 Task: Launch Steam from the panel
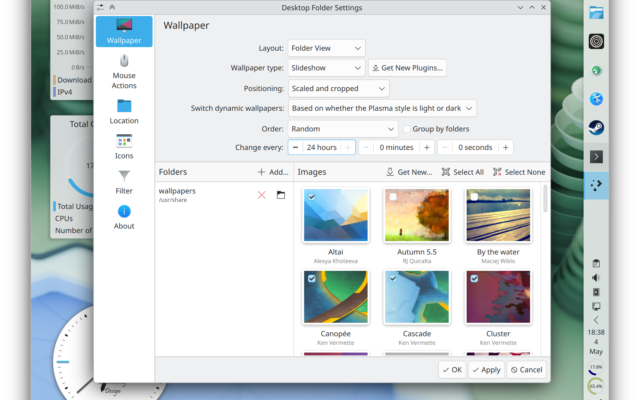point(596,128)
